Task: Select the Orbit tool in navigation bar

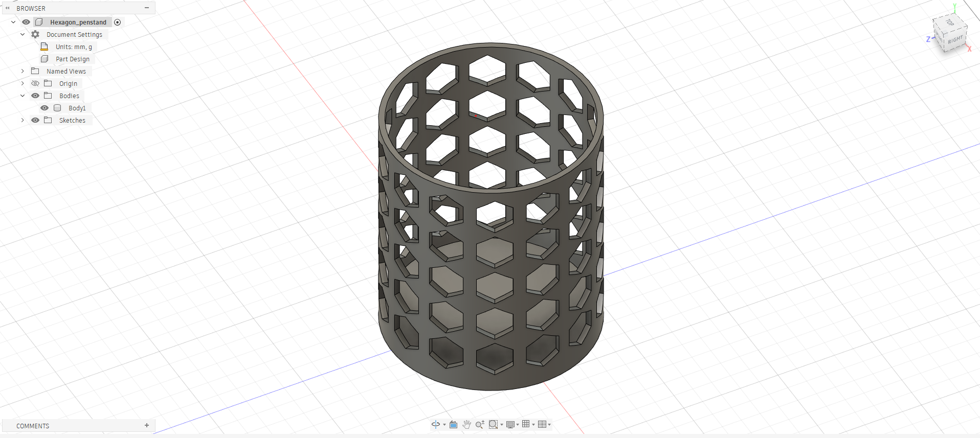Action: [436, 424]
